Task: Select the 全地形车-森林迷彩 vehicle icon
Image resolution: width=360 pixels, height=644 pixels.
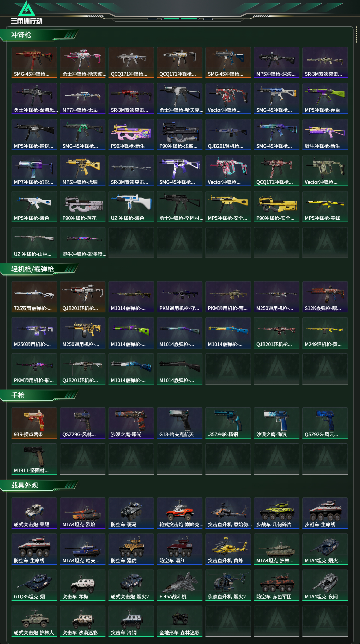Action: 180,621
